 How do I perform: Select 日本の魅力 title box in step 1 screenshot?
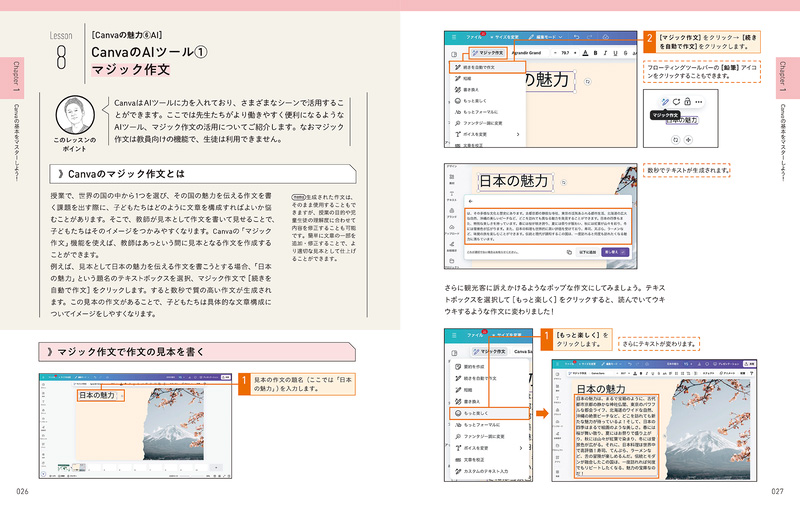coord(99,395)
